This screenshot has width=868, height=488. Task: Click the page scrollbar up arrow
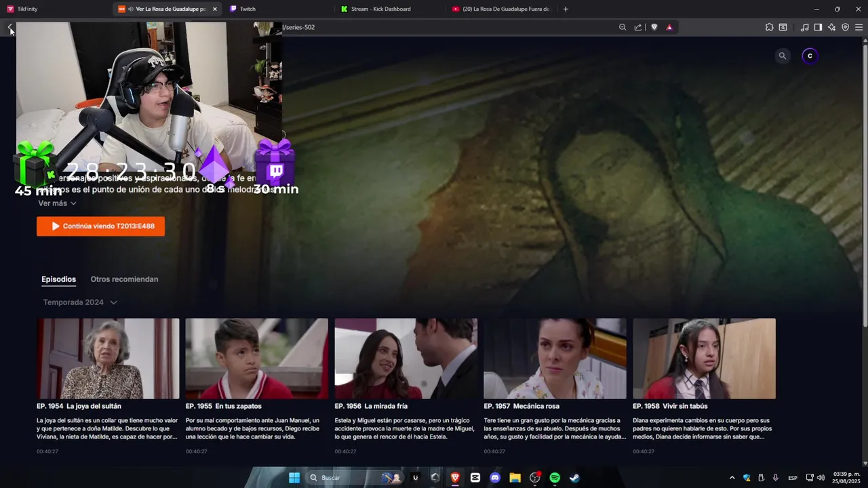[865, 39]
